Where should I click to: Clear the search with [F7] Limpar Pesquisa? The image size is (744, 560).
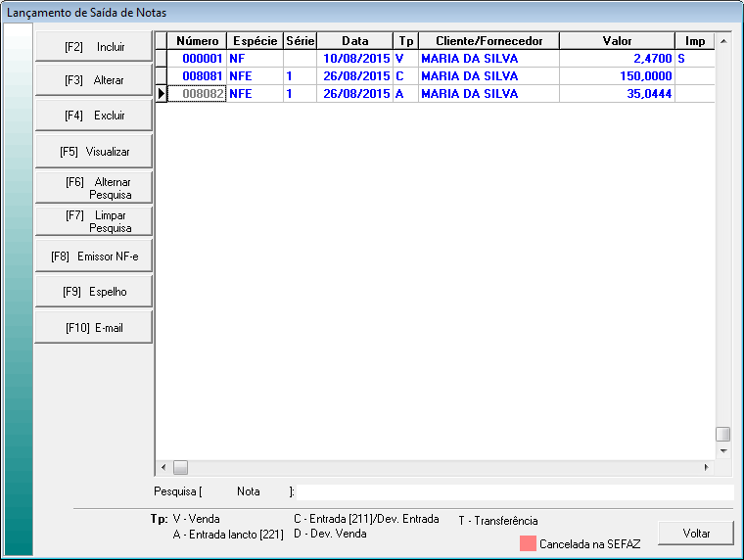click(94, 221)
